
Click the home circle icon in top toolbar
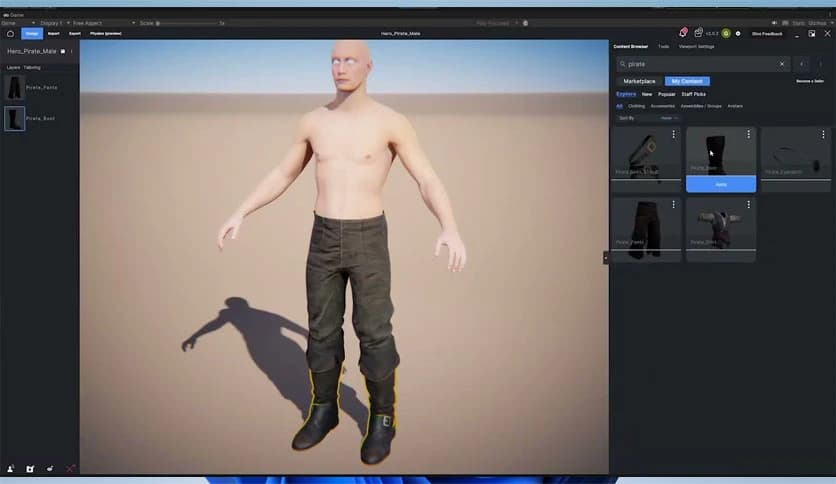click(10, 34)
